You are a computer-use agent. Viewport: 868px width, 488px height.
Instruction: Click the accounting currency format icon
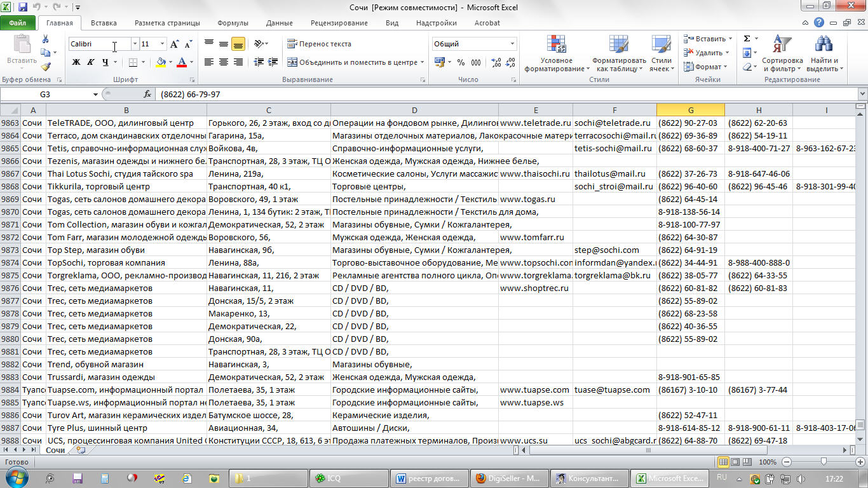pyautogui.click(x=439, y=62)
